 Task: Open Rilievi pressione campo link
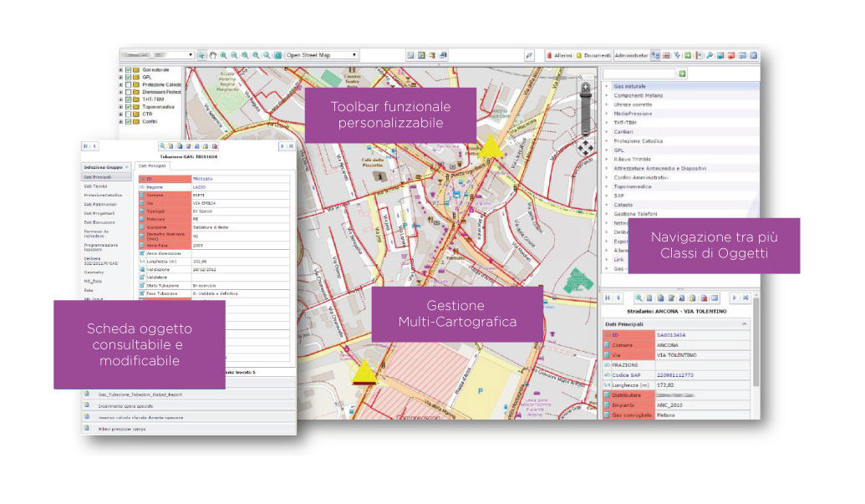click(x=122, y=429)
